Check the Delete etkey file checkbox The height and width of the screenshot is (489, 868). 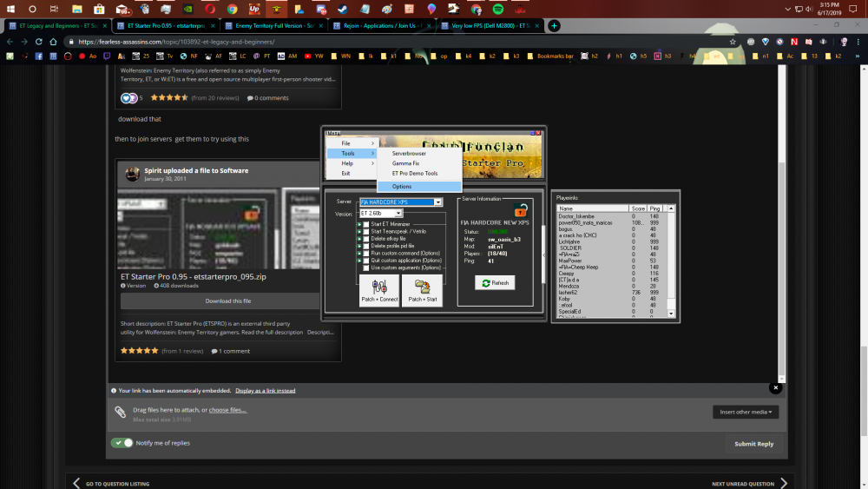click(x=366, y=239)
